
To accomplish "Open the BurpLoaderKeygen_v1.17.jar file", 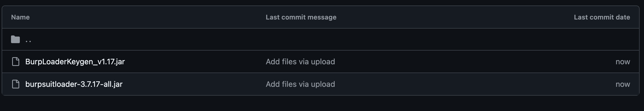I will point(75,62).
